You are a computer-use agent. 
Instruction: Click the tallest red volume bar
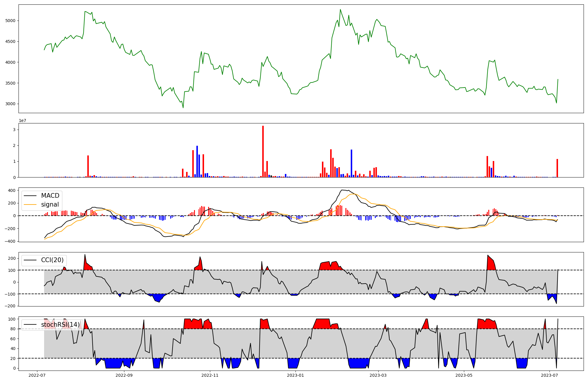click(x=263, y=151)
